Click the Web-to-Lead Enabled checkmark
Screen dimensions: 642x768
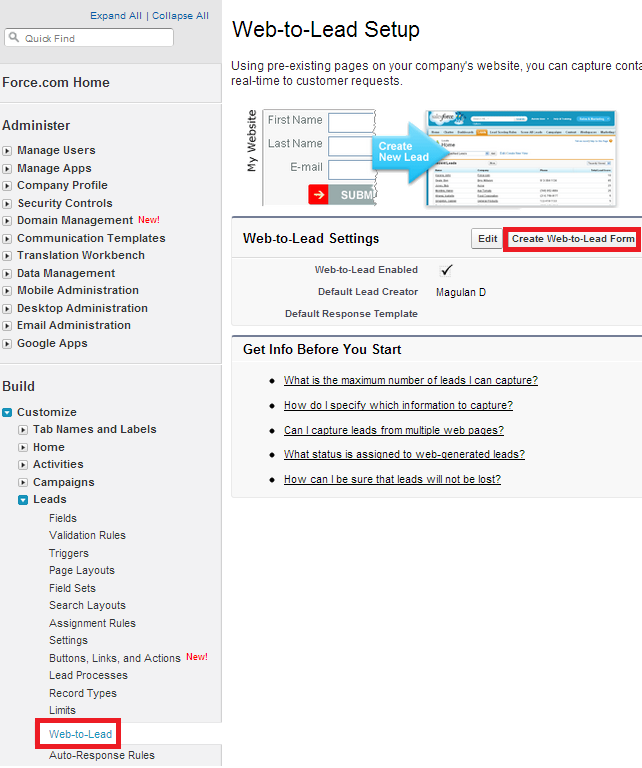tap(446, 270)
